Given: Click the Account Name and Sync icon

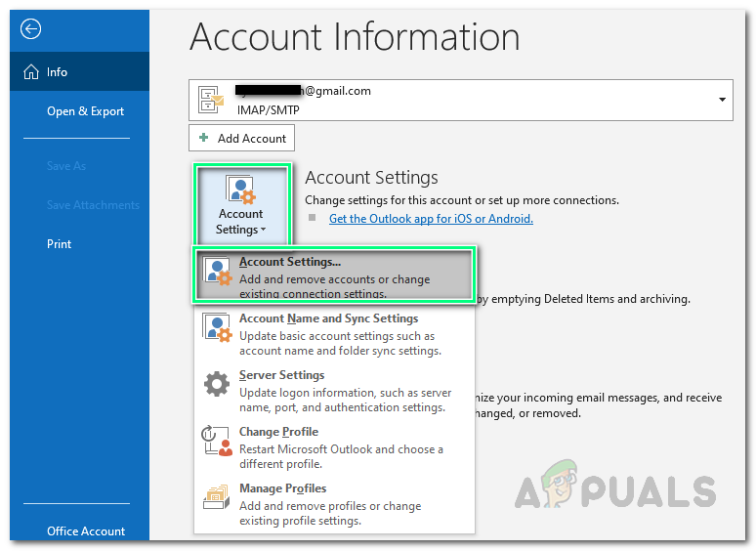Looking at the screenshot, I should 216,327.
